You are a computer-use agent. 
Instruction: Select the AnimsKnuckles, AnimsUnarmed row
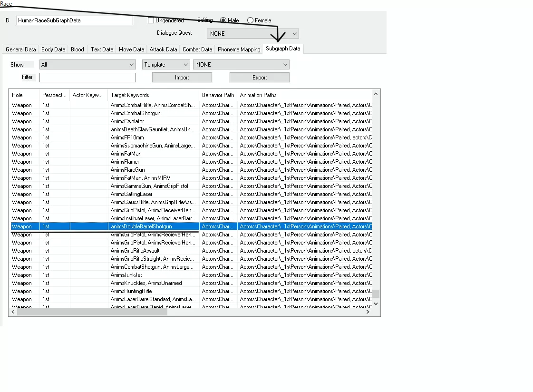[192, 283]
